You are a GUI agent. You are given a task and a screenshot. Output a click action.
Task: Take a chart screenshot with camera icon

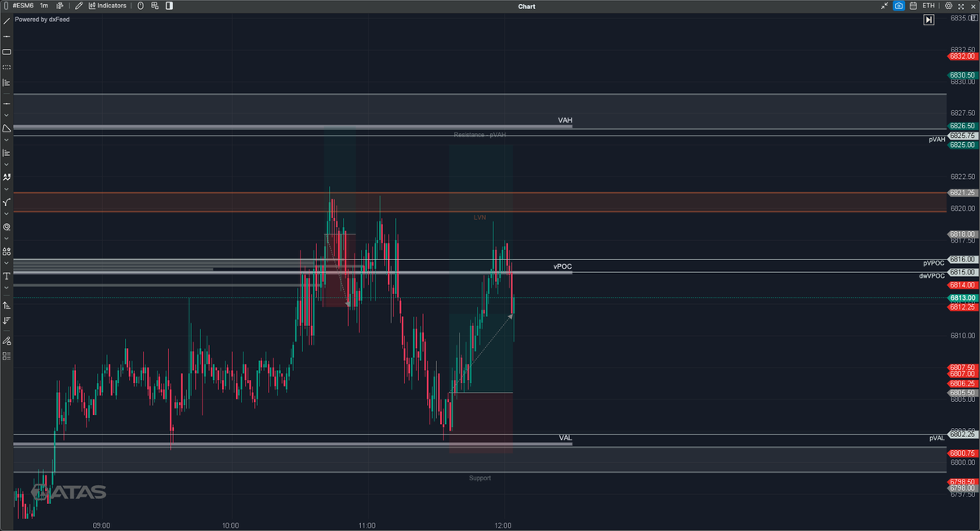click(898, 6)
